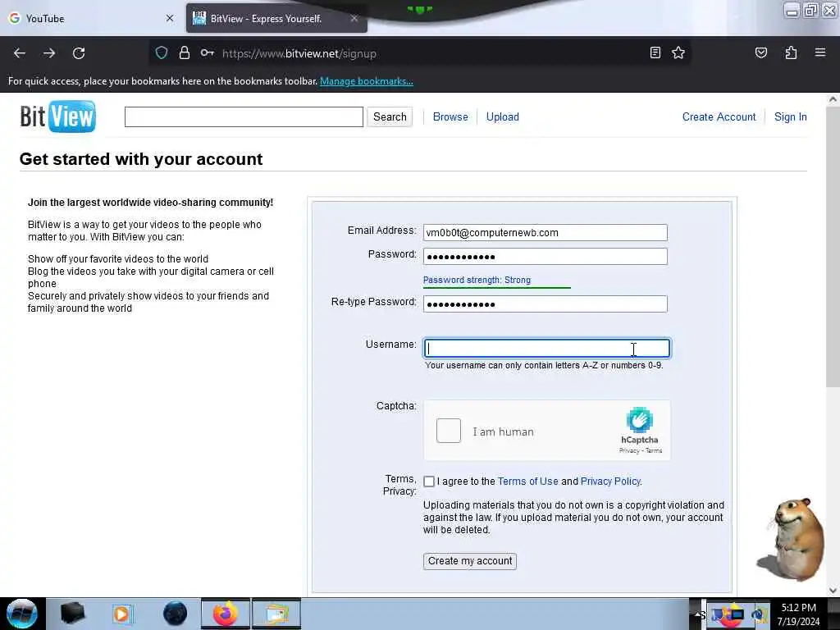Click the address bar URL
Viewport: 840px width, 630px height.
[x=299, y=53]
